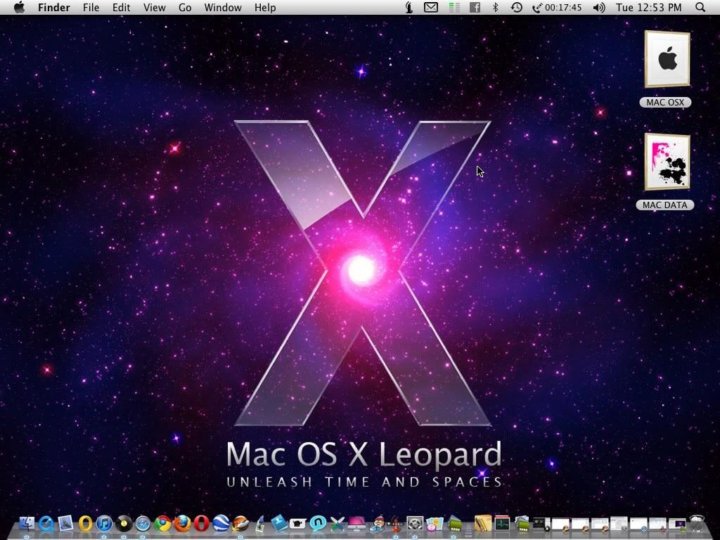
Task: Launch Firefox from the dock
Action: point(182,523)
